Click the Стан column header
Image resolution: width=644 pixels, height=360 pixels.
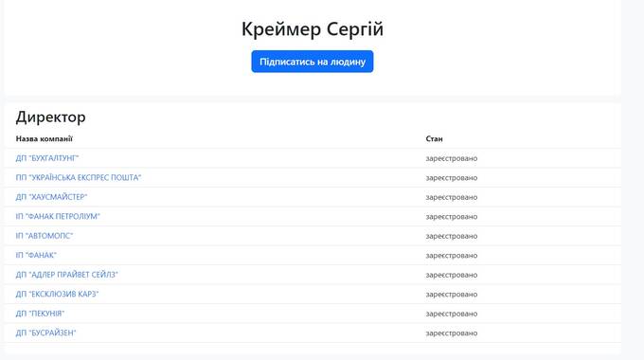coord(434,139)
